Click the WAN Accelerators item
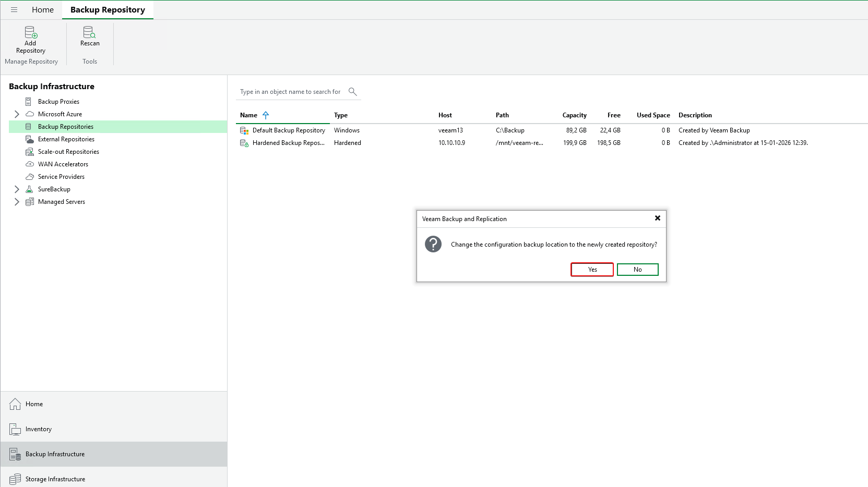Image resolution: width=868 pixels, height=487 pixels. coord(63,164)
